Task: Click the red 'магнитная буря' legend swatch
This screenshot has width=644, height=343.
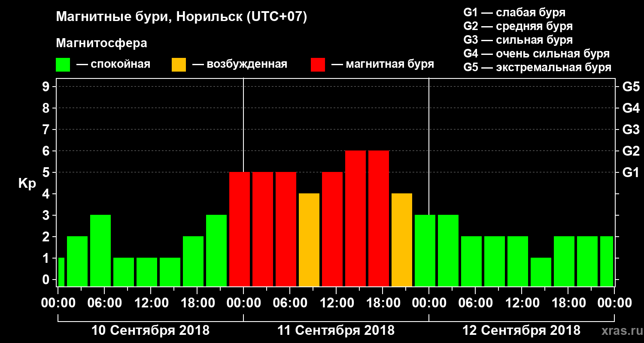Action: [x=318, y=65]
